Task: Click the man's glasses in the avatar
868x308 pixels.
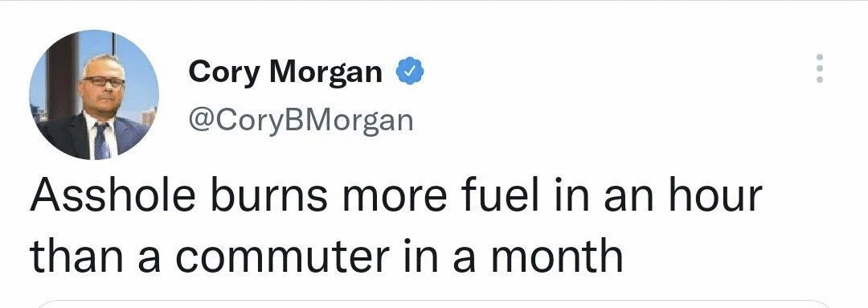Action: tap(104, 81)
